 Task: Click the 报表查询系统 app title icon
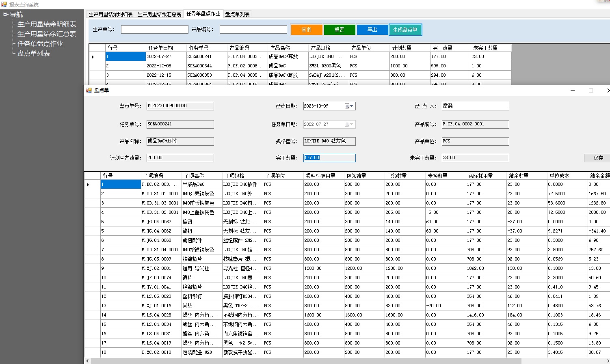click(x=4, y=4)
